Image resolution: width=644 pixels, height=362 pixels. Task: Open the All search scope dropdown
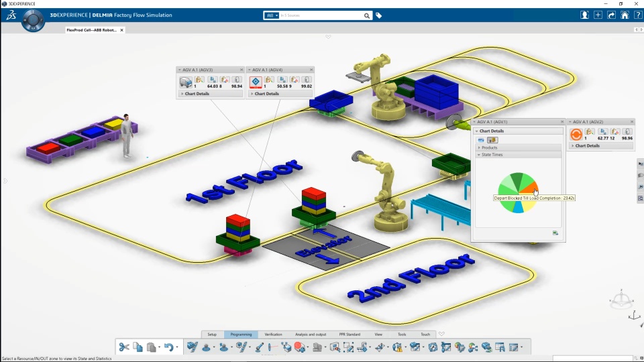tap(272, 15)
